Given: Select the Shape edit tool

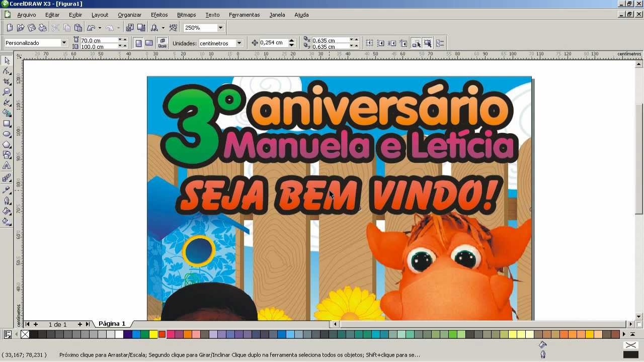Looking at the screenshot, I should (x=7, y=71).
